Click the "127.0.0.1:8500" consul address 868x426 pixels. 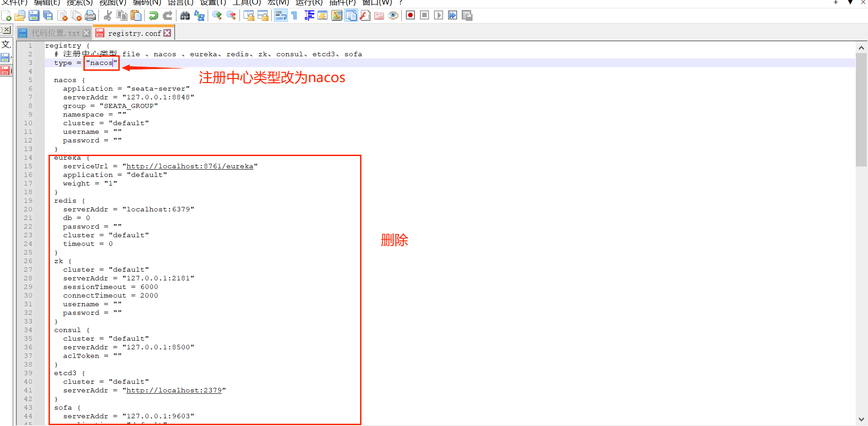pyautogui.click(x=158, y=348)
